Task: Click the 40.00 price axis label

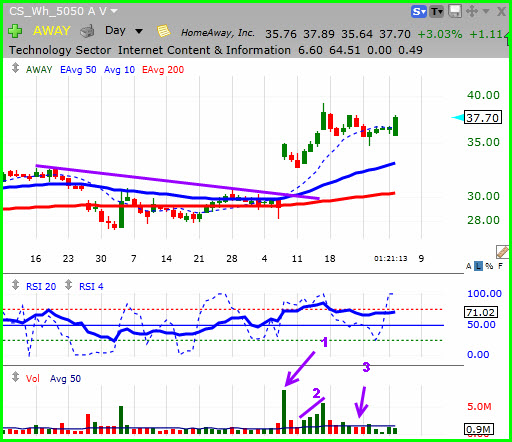Action: (483, 95)
